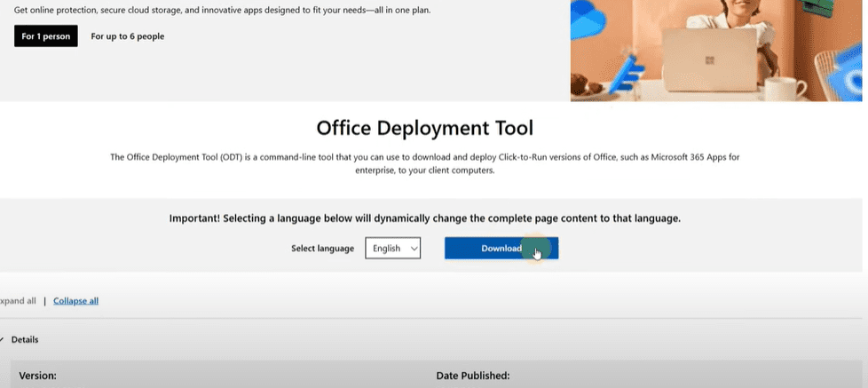Select the 'For 1 person' plan option
The height and width of the screenshot is (388, 868).
(x=45, y=36)
